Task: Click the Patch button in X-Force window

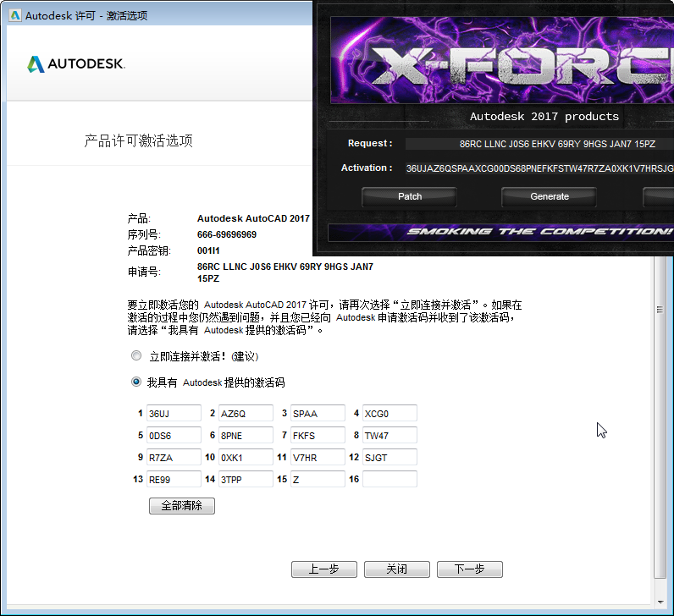Action: point(409,197)
